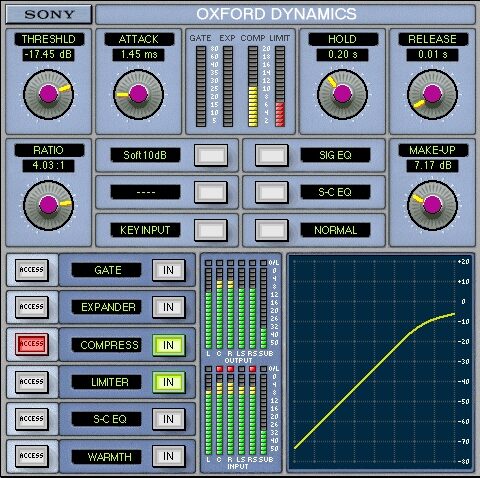
Task: Click the Oxford Dynamics title bar
Action: (x=285, y=14)
